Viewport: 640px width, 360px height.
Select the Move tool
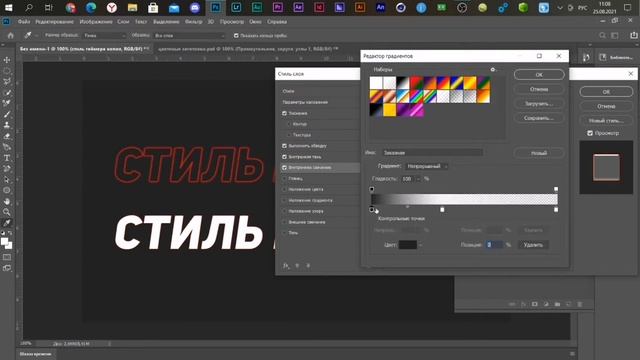(7, 60)
